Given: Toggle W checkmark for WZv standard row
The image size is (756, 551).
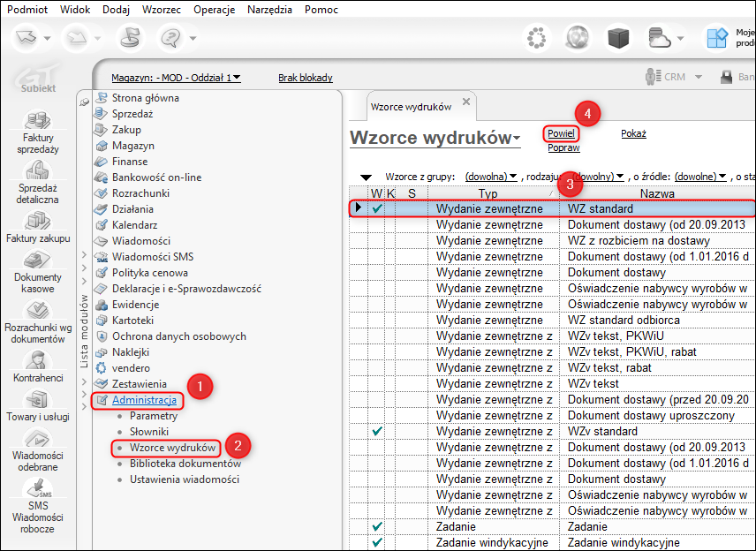Looking at the screenshot, I should point(376,432).
